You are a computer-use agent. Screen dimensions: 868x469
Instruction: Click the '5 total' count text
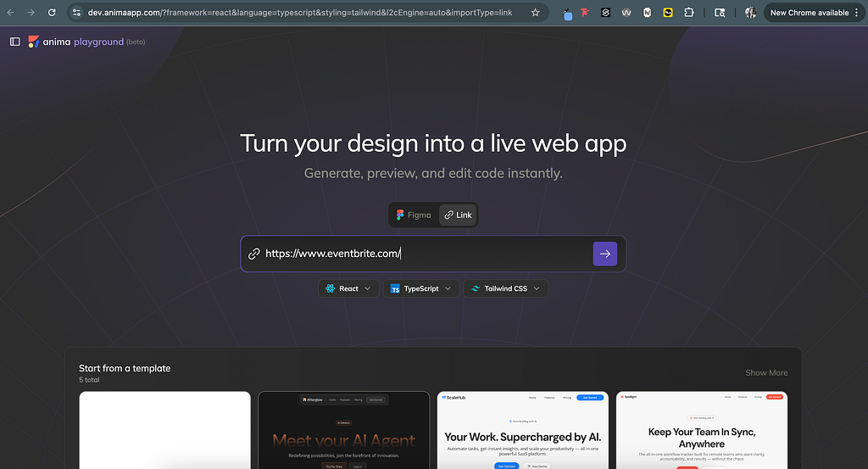[x=89, y=380]
